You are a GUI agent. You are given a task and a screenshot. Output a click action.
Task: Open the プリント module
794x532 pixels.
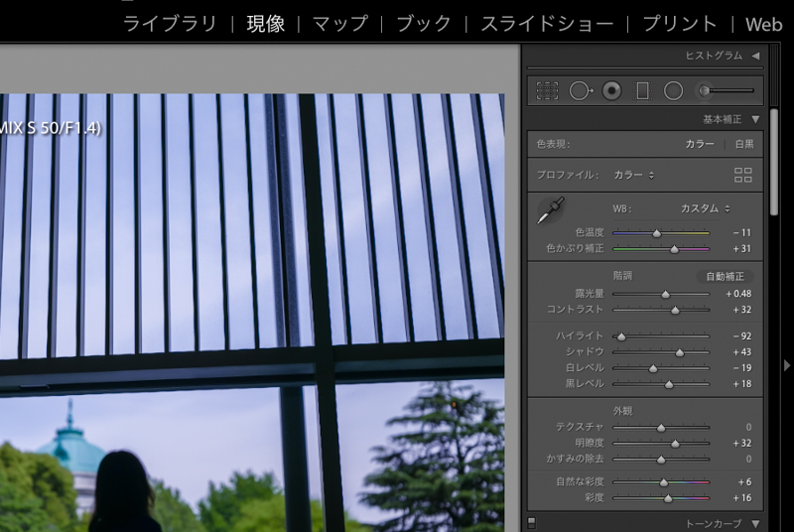[x=680, y=23]
